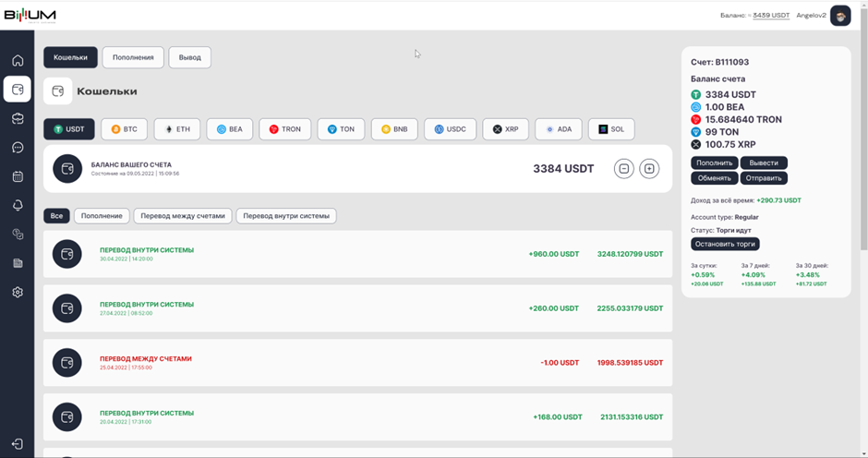This screenshot has height=458, width=868.
Task: Click the Bitium logo
Action: tap(30, 16)
